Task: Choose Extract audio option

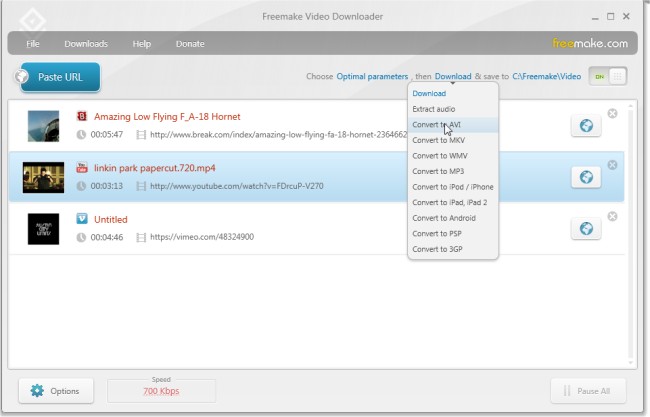Action: click(x=453, y=109)
